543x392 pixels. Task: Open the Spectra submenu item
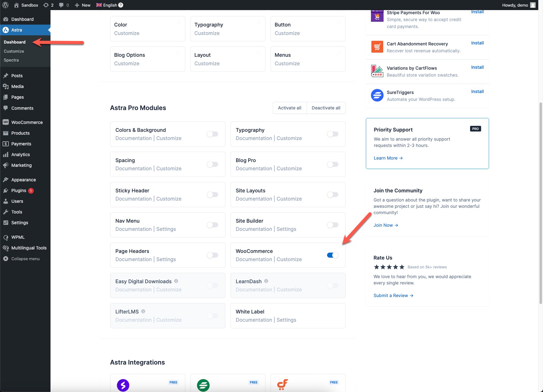point(11,60)
